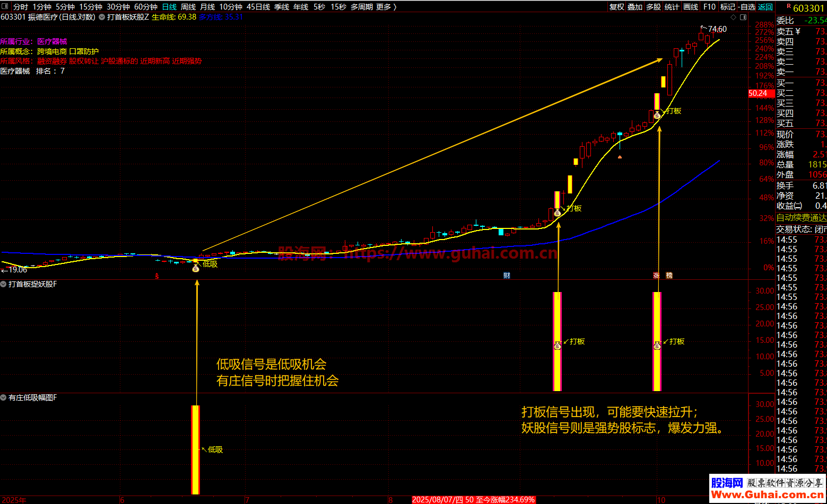Click the 财 marker icon on timeline
This screenshot has width=827, height=504.
point(507,276)
